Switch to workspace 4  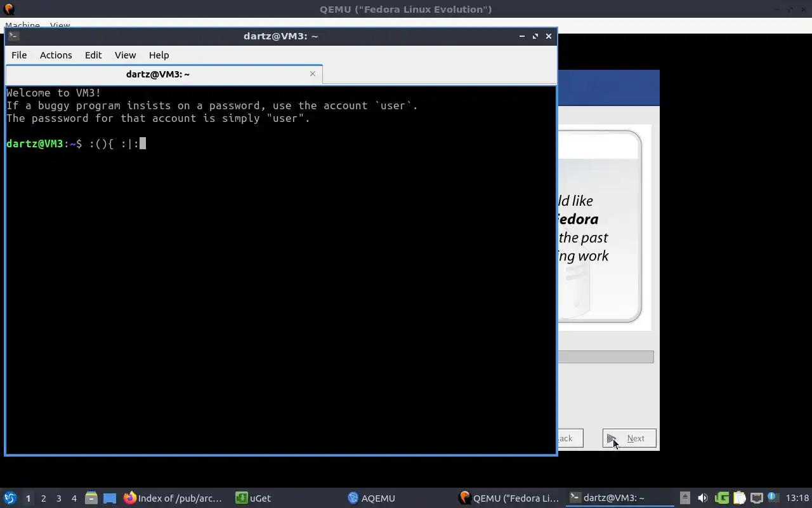74,498
